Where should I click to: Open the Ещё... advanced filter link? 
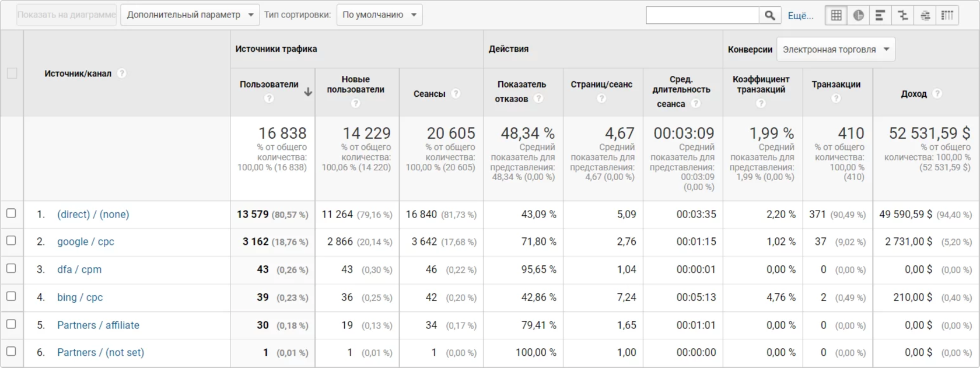[800, 16]
